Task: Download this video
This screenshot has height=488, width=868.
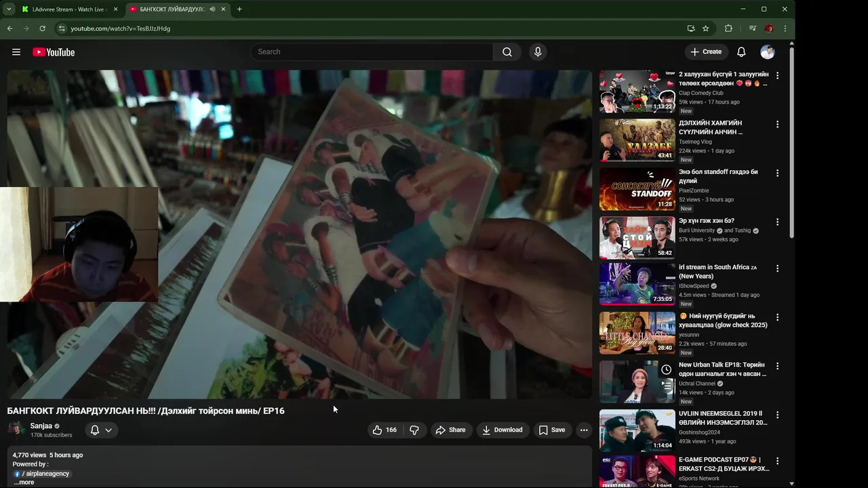Action: (x=502, y=430)
